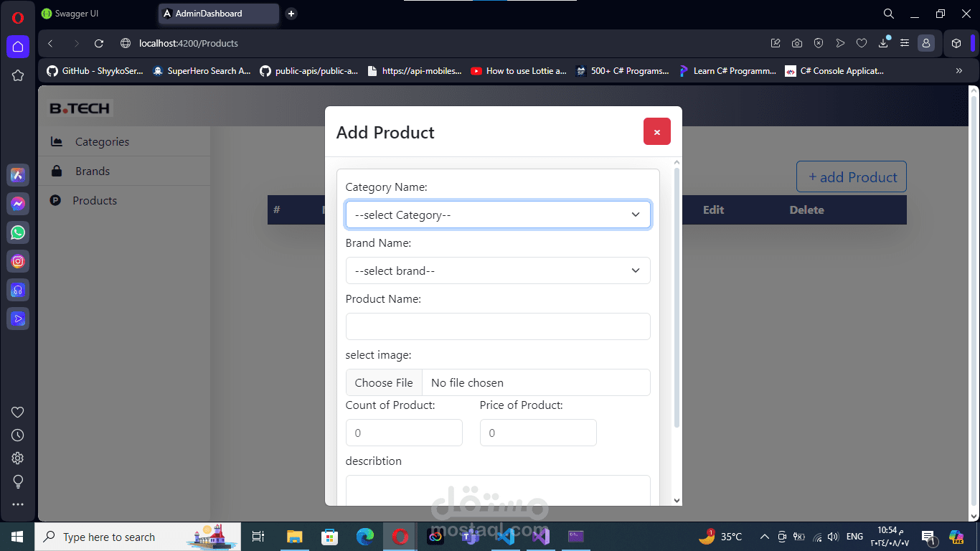Open the snapshot camera icon
Image resolution: width=980 pixels, height=551 pixels.
797,43
